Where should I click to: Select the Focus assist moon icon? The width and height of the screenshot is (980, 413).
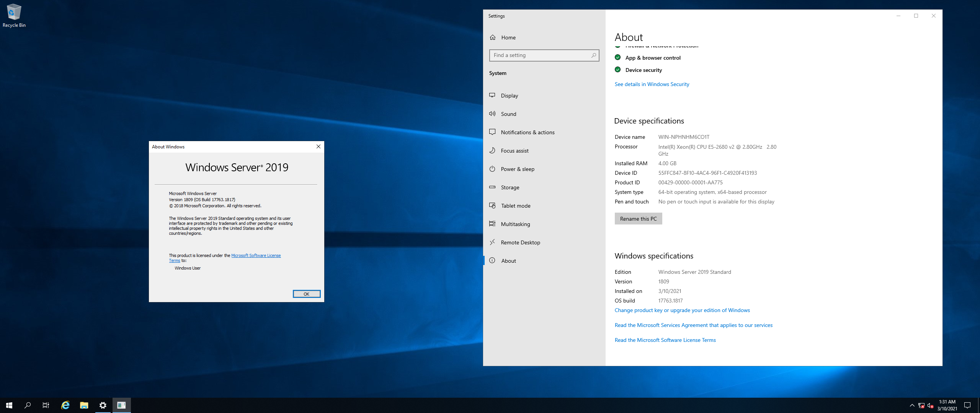coord(492,151)
